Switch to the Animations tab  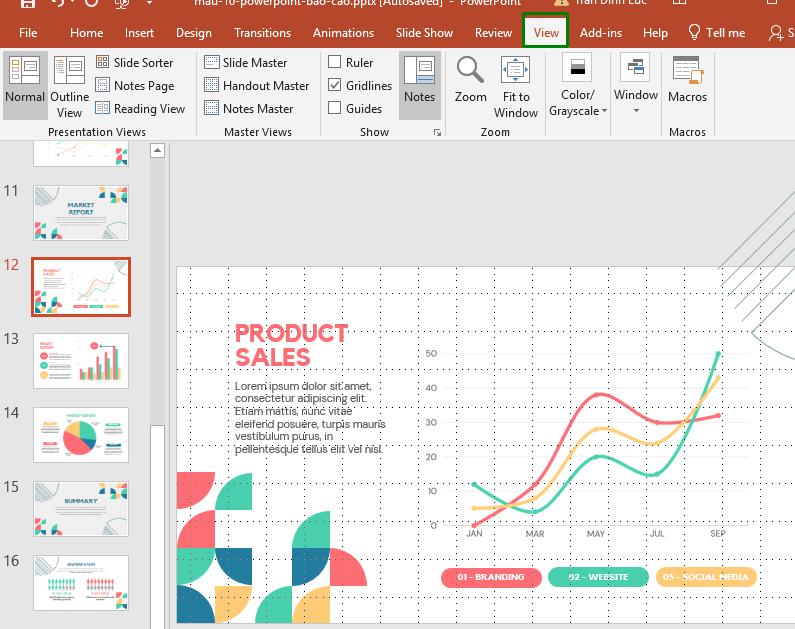click(343, 33)
